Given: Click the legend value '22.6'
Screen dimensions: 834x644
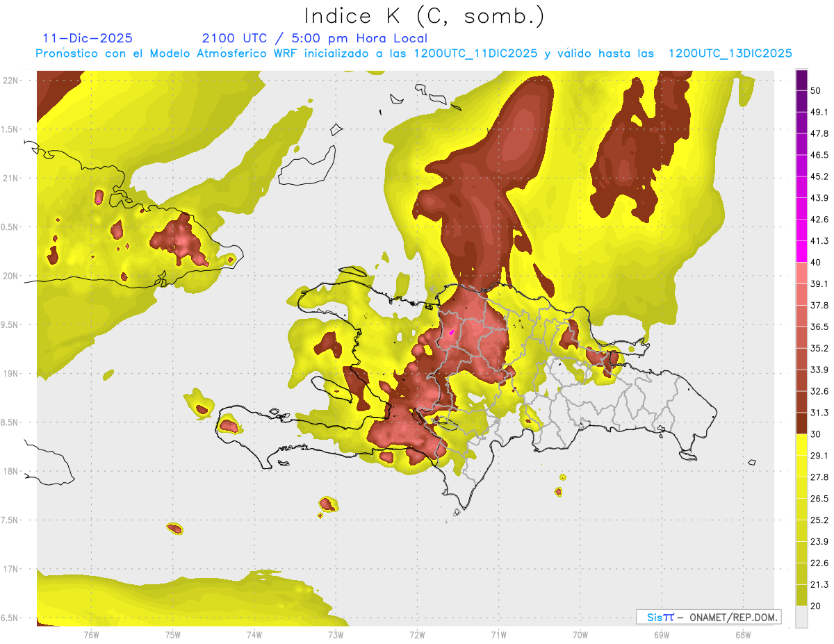Looking at the screenshot, I should [x=819, y=563].
